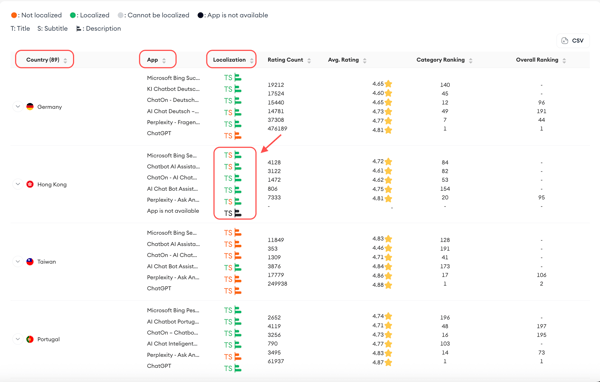Click star next to Hong Kong 4.72 rating
Viewport: 600px width, 382px height.
(388, 162)
